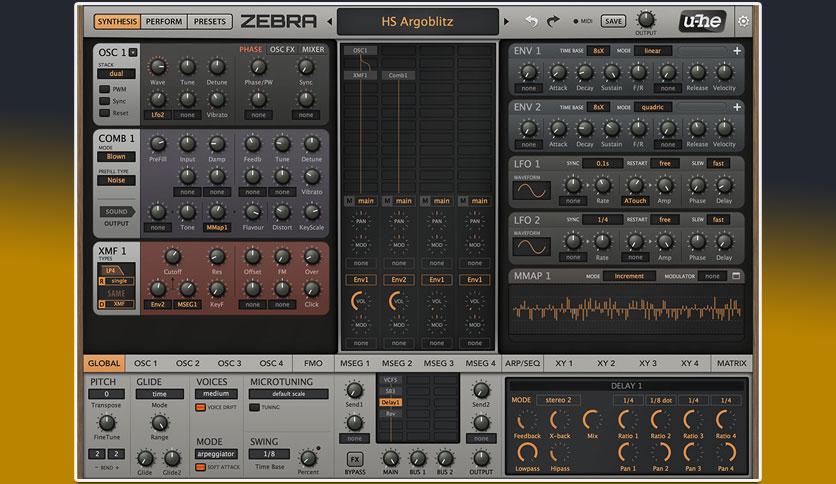Open the OSC 1 Stack dual dropdown
Image resolution: width=836 pixels, height=484 pixels.
coord(116,74)
